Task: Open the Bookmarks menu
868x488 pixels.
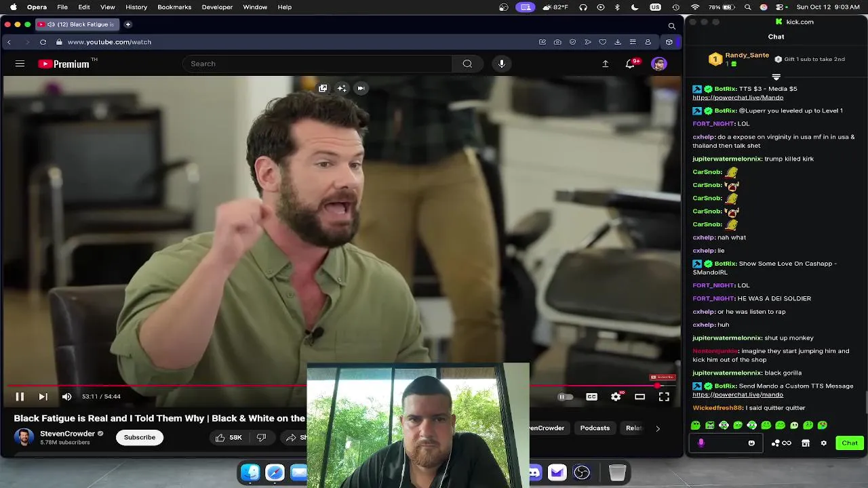Action: (x=174, y=7)
